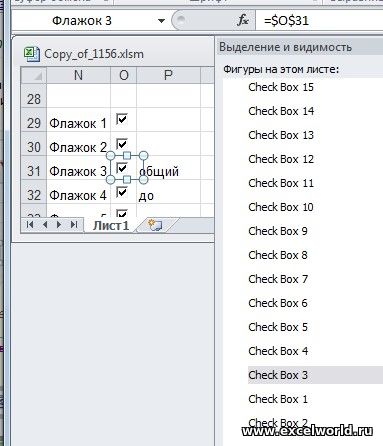Image resolution: width=383 pixels, height=446 pixels.
Task: Click the select-all corner triangle
Action: coord(34,75)
